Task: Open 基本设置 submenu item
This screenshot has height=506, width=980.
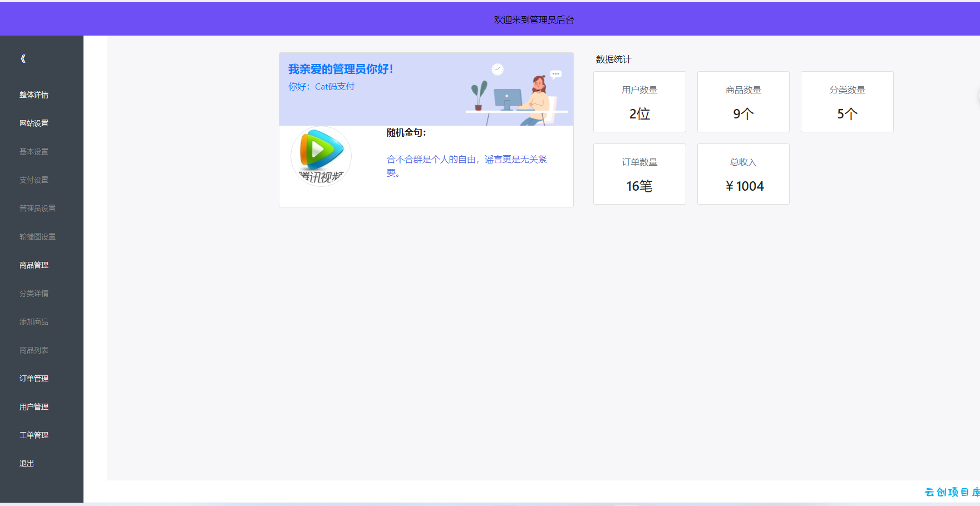Action: point(34,152)
